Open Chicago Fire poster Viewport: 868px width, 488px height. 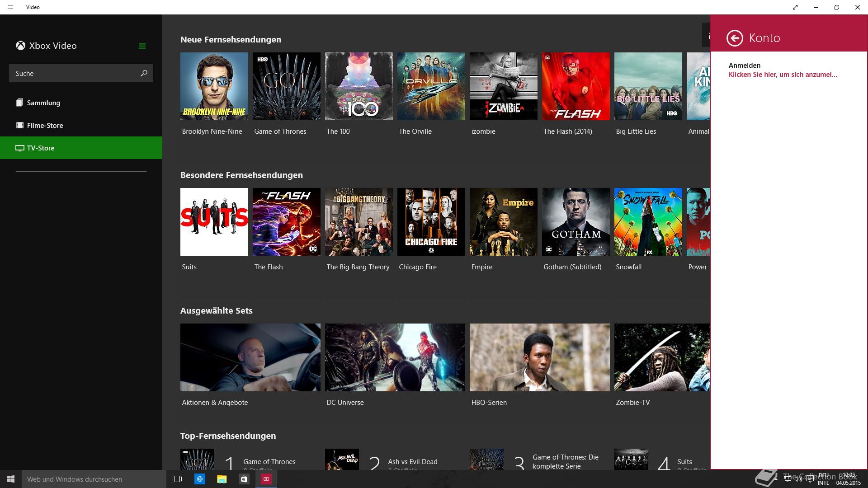(x=431, y=222)
